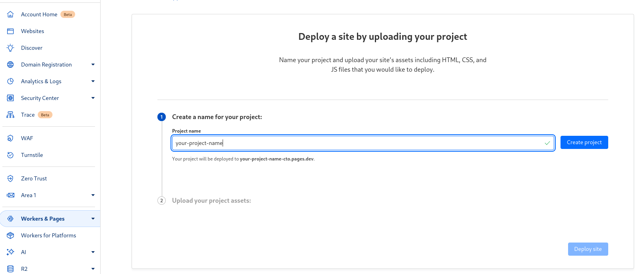This screenshot has height=274, width=644.
Task: Open Discover from the sidebar icon
Action: click(x=10, y=48)
